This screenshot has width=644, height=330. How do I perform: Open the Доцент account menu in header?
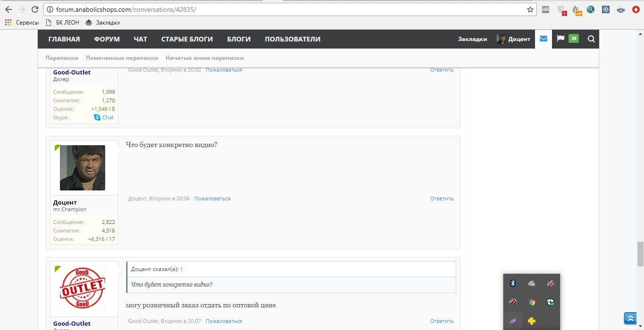coord(513,39)
